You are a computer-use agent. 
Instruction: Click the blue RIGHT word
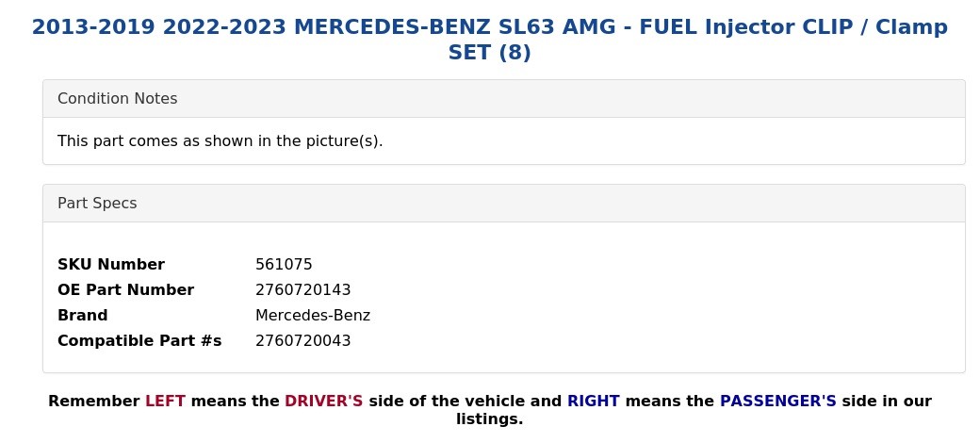[x=593, y=402]
